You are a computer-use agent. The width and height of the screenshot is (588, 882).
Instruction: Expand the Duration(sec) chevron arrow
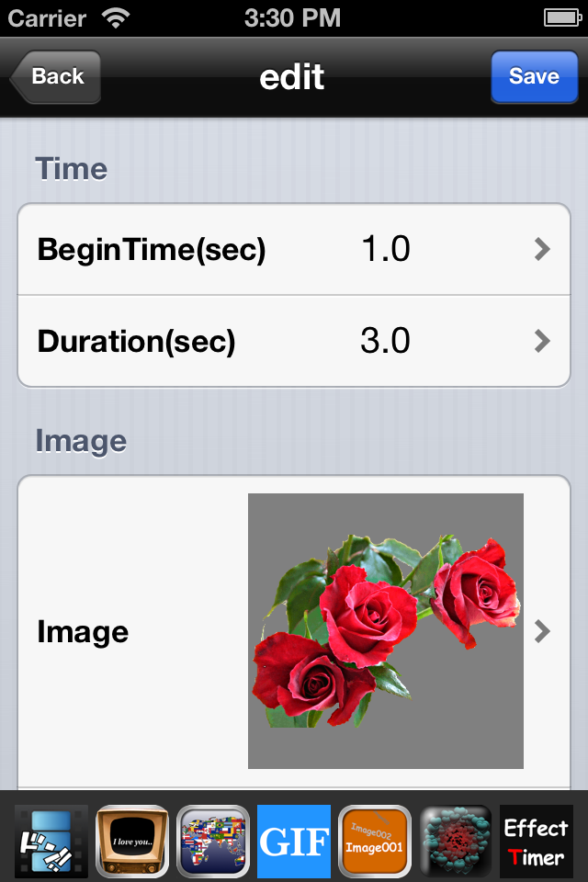pyautogui.click(x=542, y=341)
